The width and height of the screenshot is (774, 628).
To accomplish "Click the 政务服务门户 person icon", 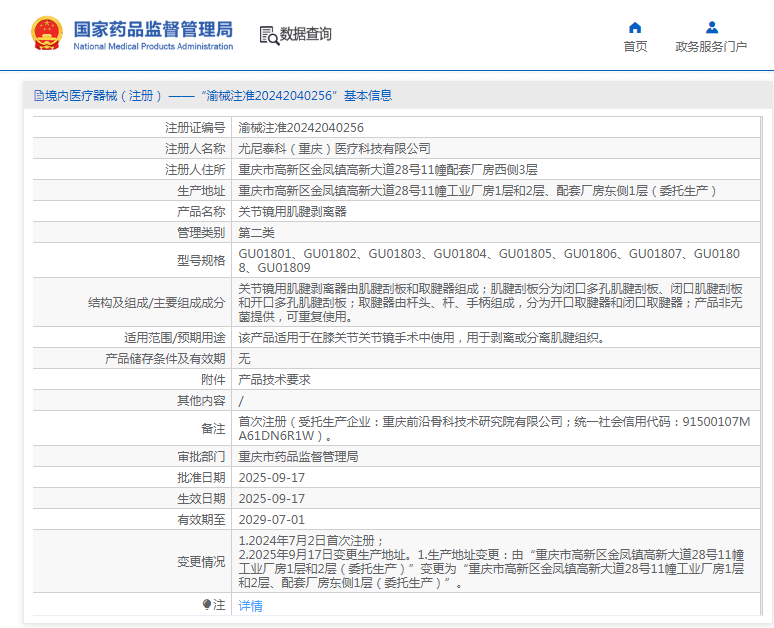I will coord(711,27).
